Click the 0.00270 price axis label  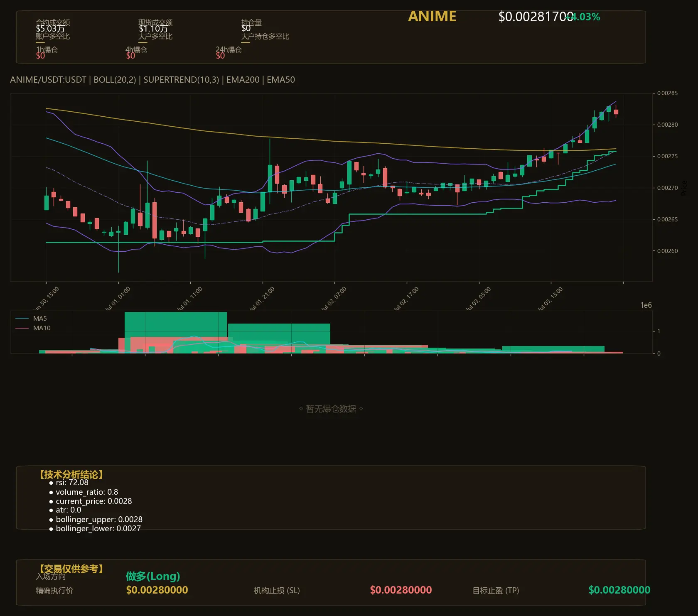pos(667,188)
